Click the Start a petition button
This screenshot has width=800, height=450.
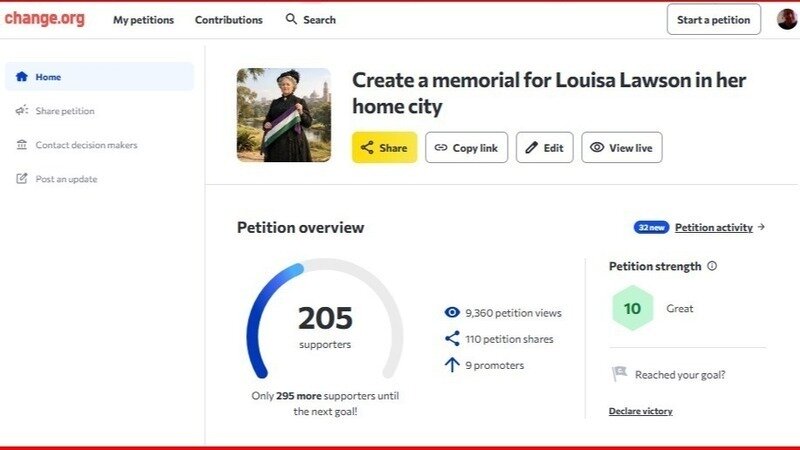pos(713,19)
